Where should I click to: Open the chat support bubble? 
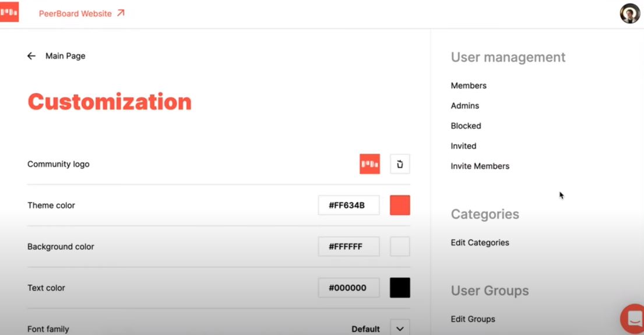tap(632, 319)
